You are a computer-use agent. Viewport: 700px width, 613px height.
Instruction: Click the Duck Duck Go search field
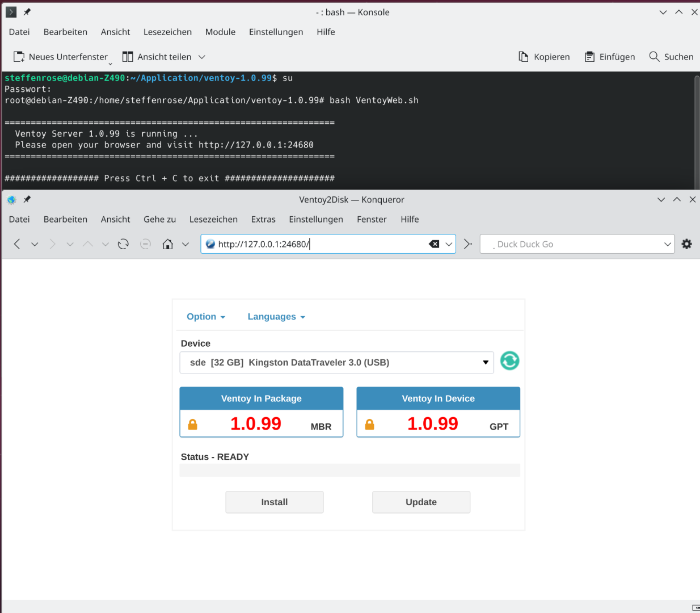coord(573,244)
